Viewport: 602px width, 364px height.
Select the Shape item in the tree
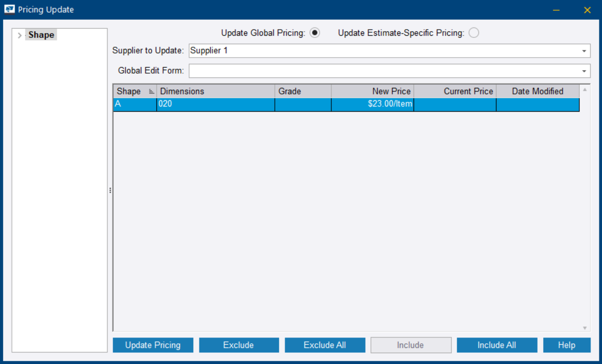coord(41,35)
